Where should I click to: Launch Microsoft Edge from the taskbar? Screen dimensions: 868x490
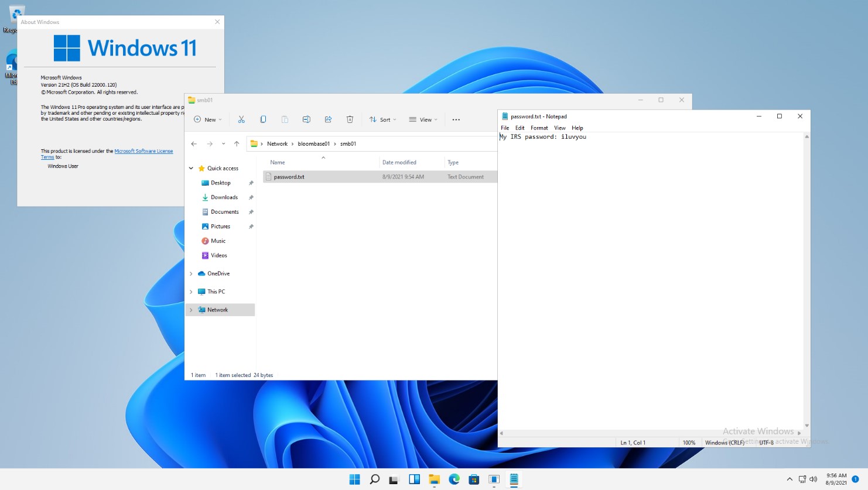[x=454, y=479]
